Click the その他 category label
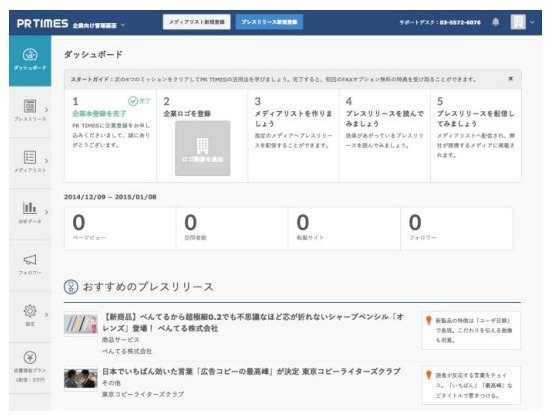This screenshot has height=420, width=560. tap(111, 383)
